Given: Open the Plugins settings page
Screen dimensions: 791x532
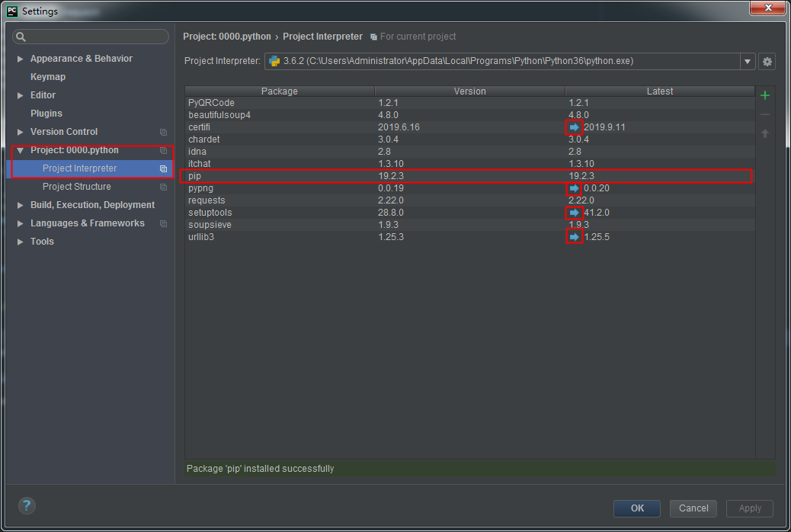Looking at the screenshot, I should [x=46, y=113].
